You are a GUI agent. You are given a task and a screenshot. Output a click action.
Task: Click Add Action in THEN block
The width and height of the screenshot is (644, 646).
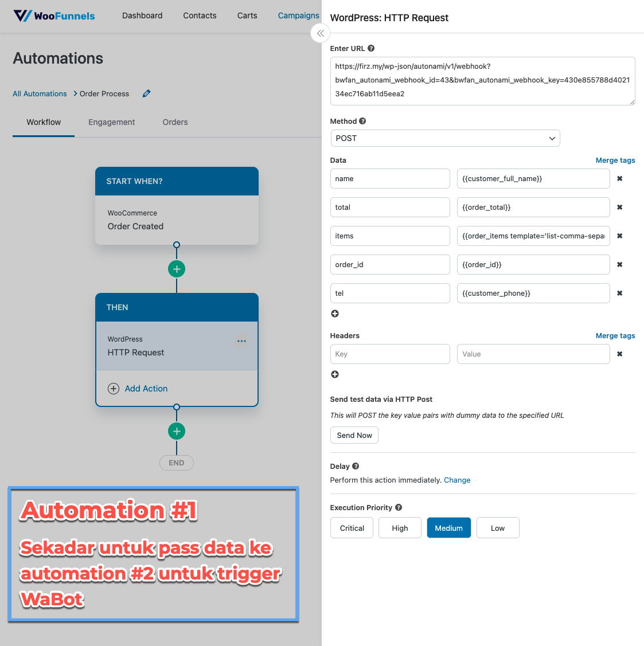138,389
